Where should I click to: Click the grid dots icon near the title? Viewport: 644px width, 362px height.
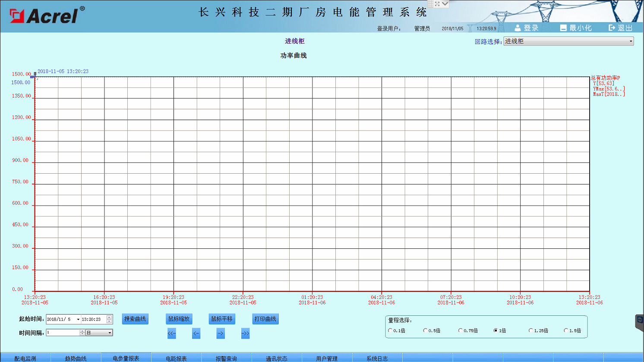[431, 3]
